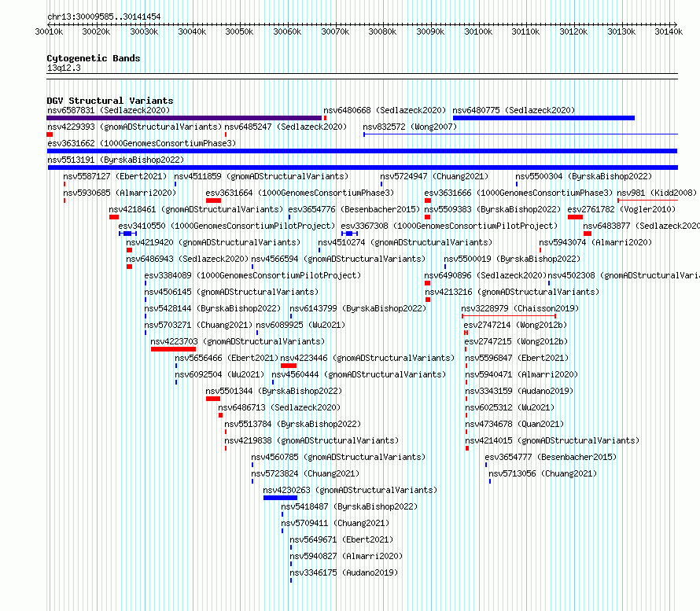Click nsv4510274 gnomAD variant label

click(405, 242)
